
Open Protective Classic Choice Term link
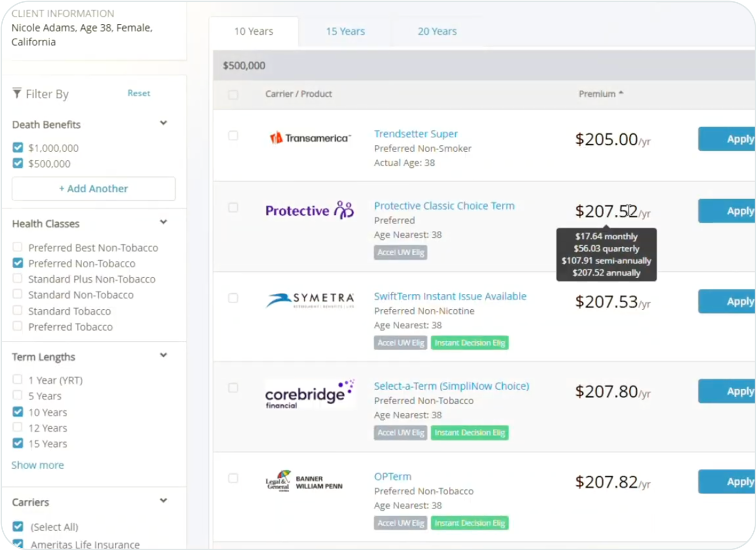click(x=444, y=206)
